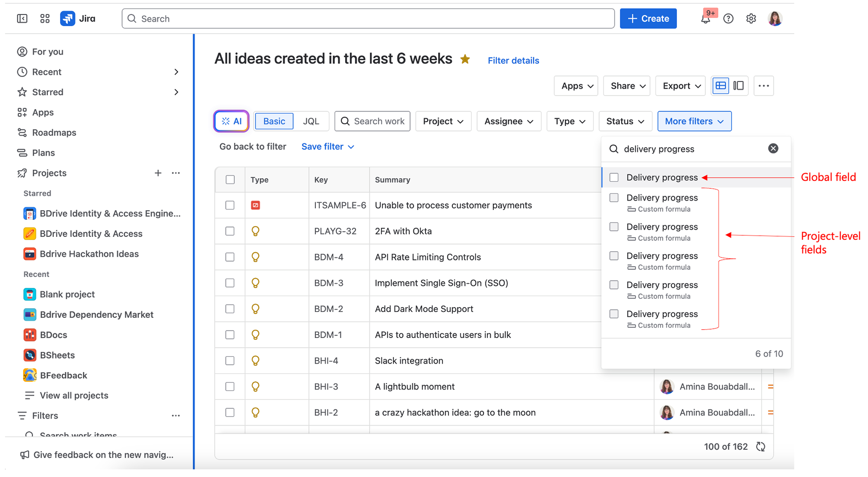868x477 pixels.
Task: Check the ITSAMPLE-6 row checkbox
Action: (x=230, y=205)
